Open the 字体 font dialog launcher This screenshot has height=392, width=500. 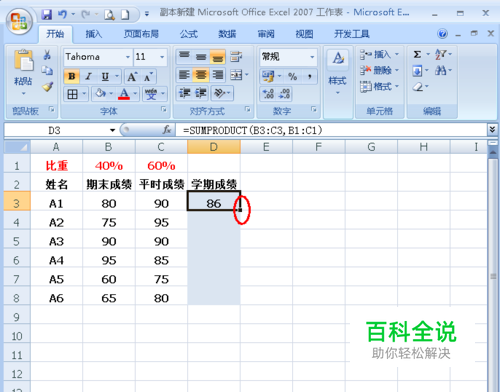point(164,109)
